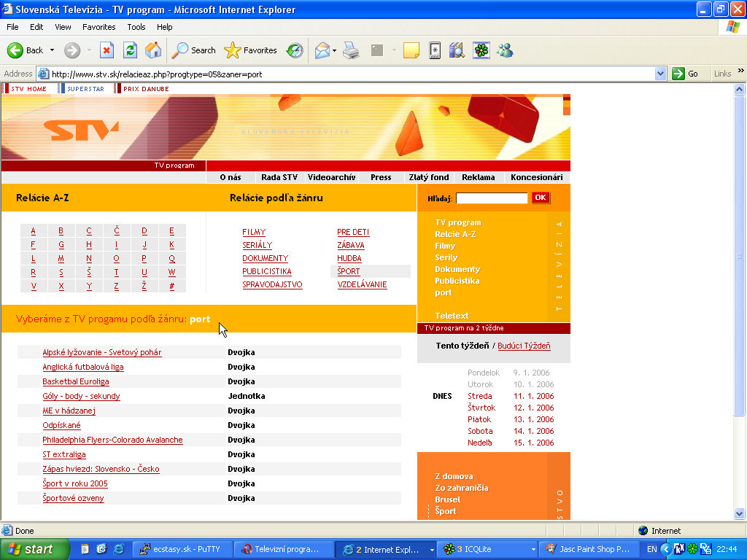Click the page scrollbar down arrow
Image resolution: width=747 pixels, height=560 pixels.
(740, 513)
